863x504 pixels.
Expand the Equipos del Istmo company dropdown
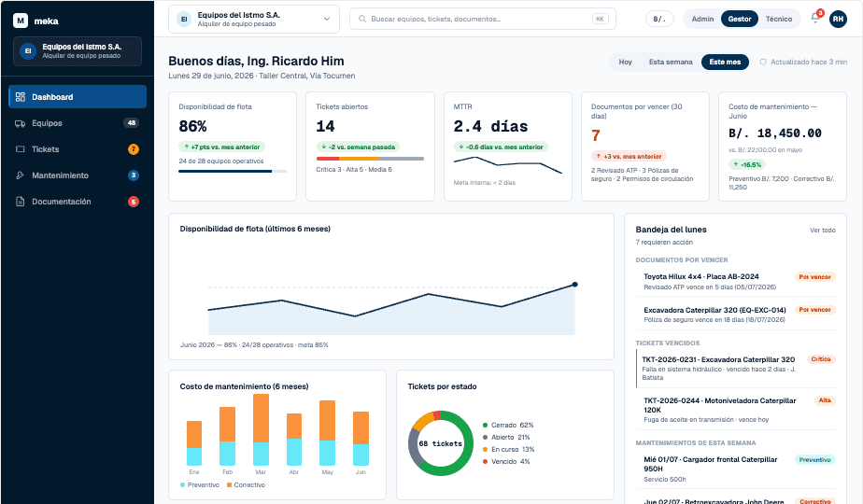point(254,20)
